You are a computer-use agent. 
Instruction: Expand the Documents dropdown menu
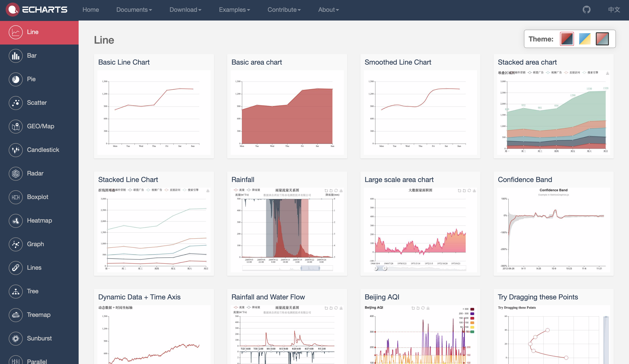[134, 10]
